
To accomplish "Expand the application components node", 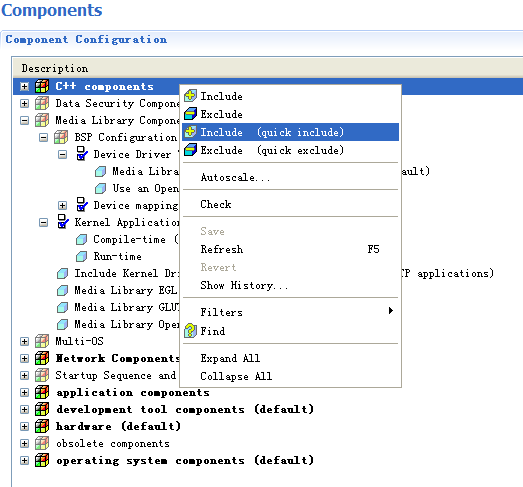I will 24,393.
